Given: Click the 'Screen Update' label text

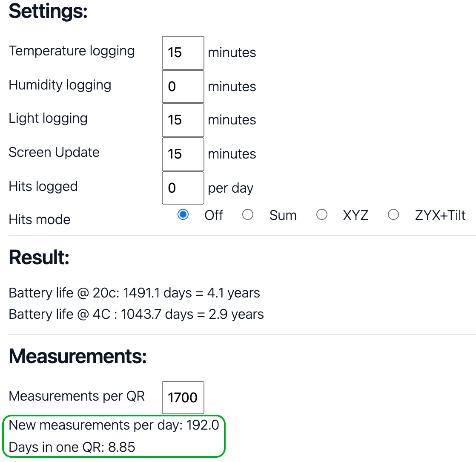Looking at the screenshot, I should click(x=54, y=153).
